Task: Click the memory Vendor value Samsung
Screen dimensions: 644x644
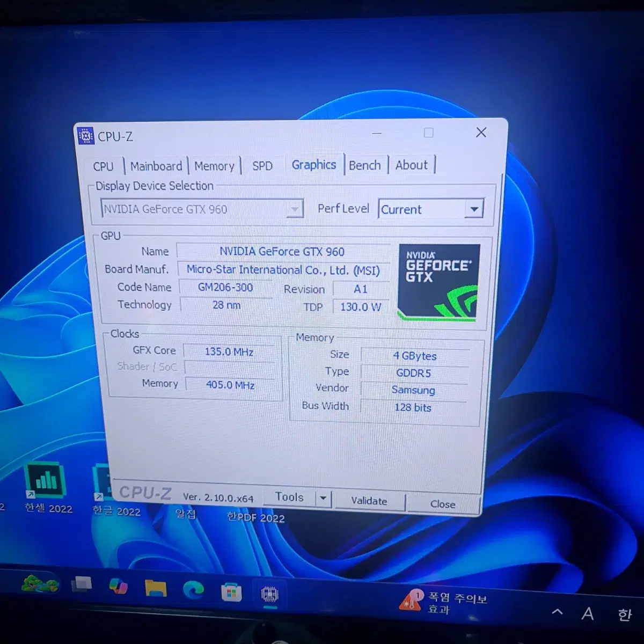Action: 413,390
